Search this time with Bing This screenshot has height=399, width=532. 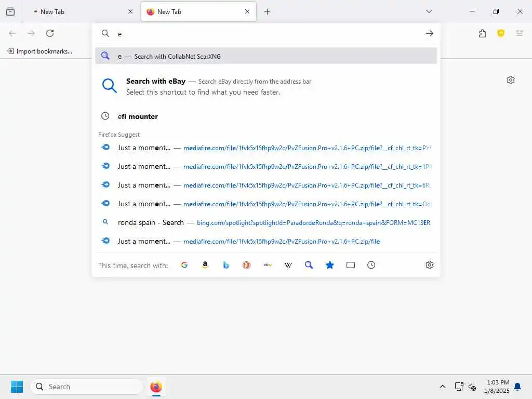point(225,265)
